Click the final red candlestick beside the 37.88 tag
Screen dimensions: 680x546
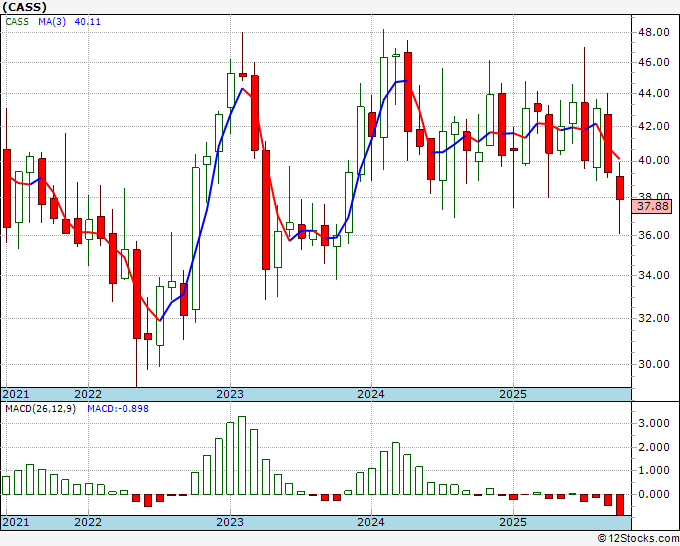pos(620,188)
